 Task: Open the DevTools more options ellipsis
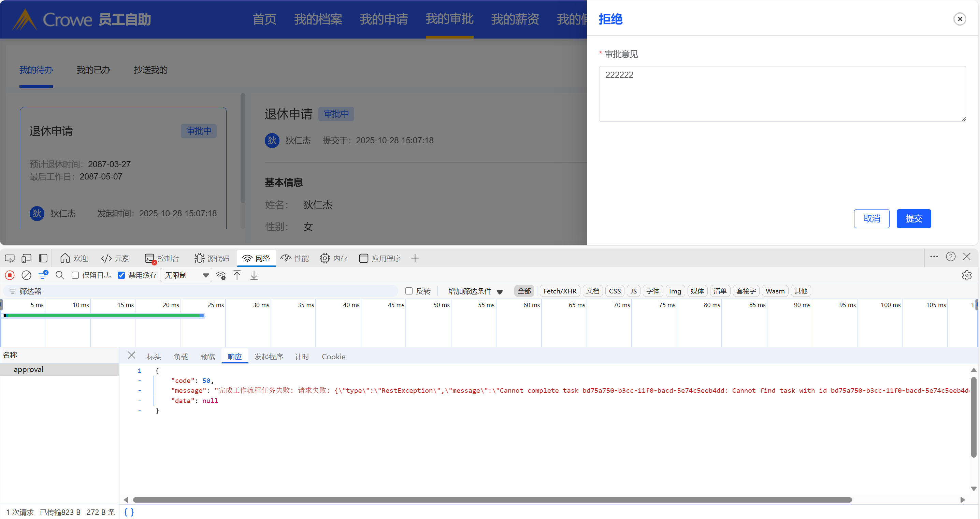(x=934, y=257)
